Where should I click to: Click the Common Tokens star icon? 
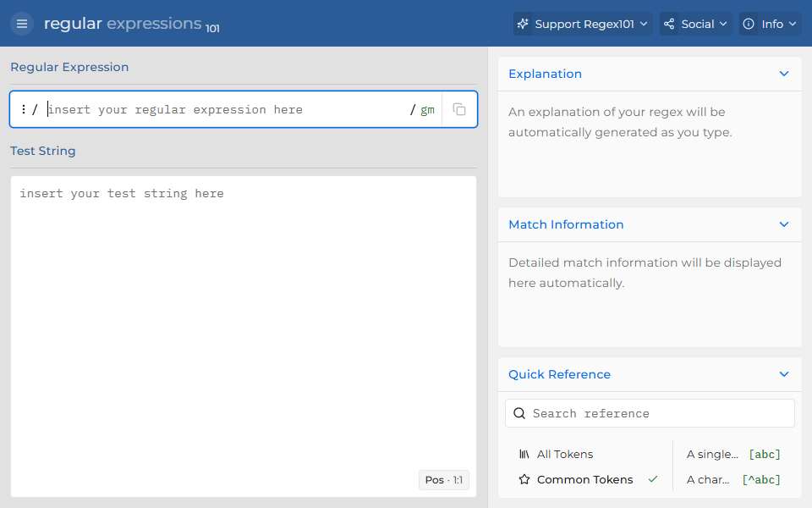524,479
